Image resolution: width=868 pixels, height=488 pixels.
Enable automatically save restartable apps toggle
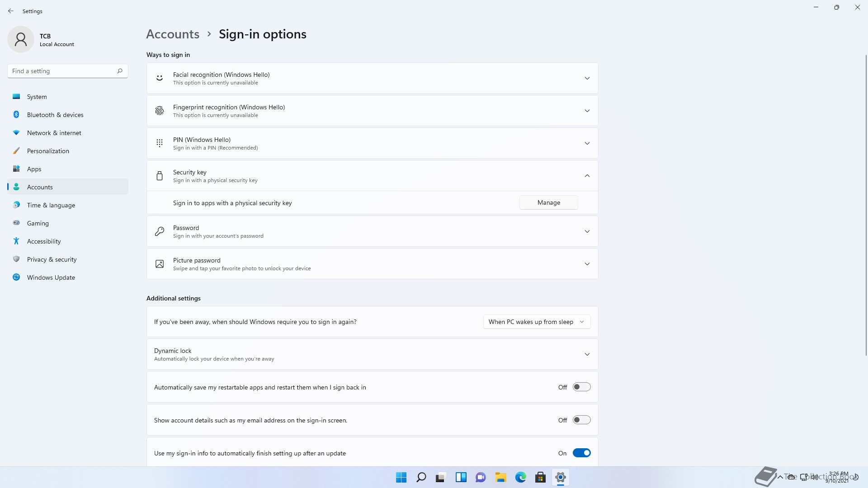click(x=581, y=387)
